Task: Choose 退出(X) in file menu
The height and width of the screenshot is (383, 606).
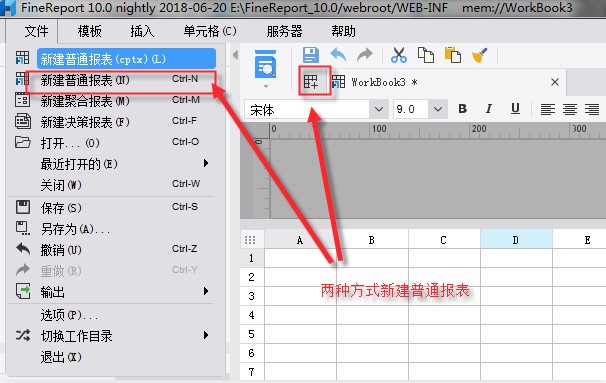Action: 114,357
